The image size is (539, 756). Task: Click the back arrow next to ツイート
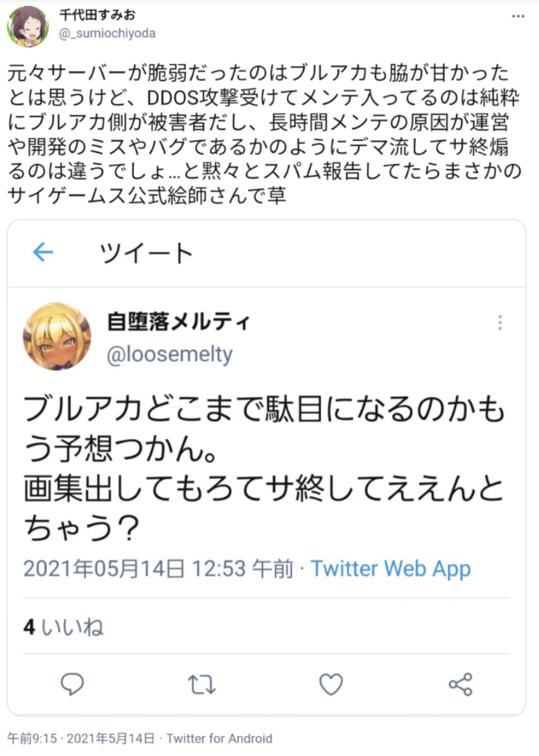click(43, 251)
